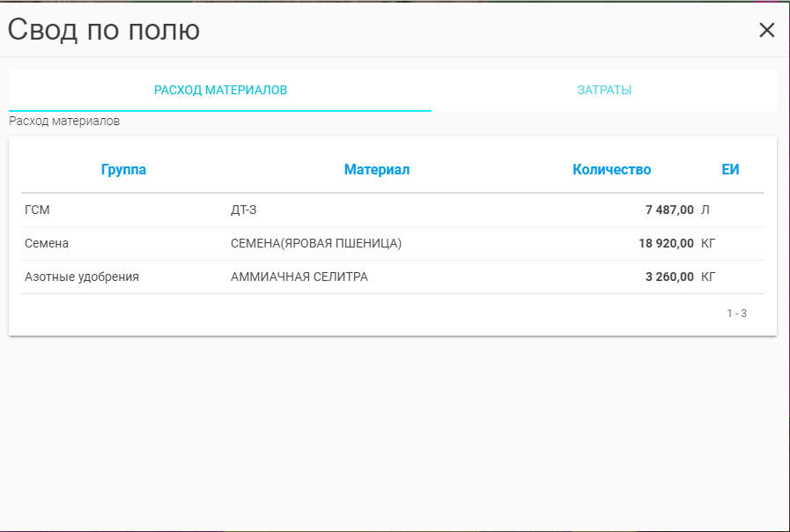Click the АММИАЧНАЯ СЕЛИТРА material cell
This screenshot has height=532, width=790.
coord(299,277)
